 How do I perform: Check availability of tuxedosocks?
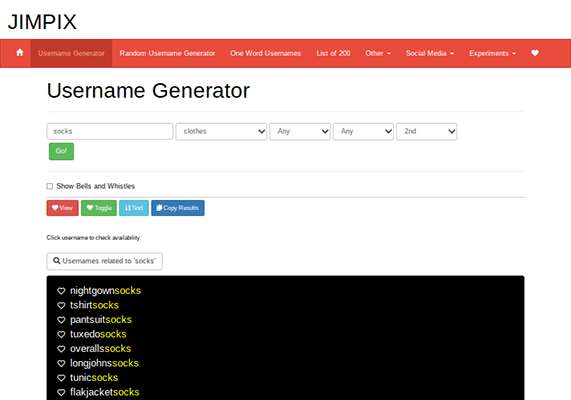tap(98, 334)
